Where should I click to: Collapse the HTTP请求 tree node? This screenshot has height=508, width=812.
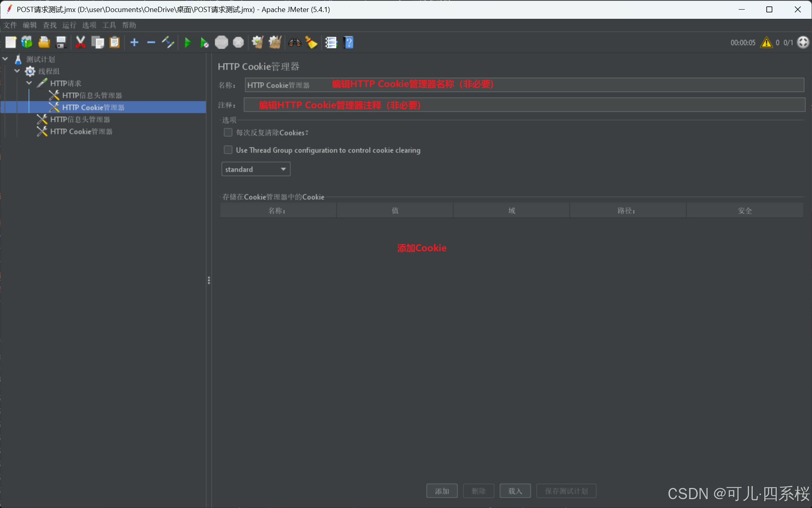[x=29, y=83]
